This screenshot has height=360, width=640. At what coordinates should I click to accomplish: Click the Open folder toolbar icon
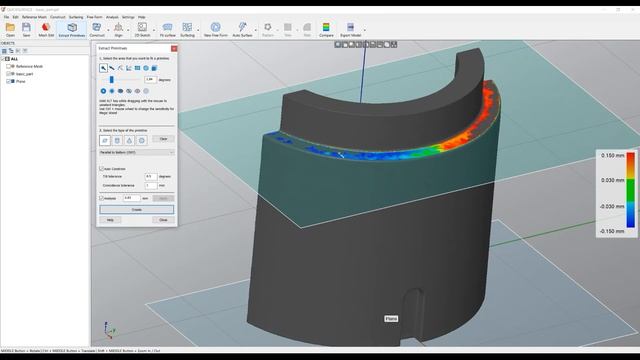coord(10,27)
